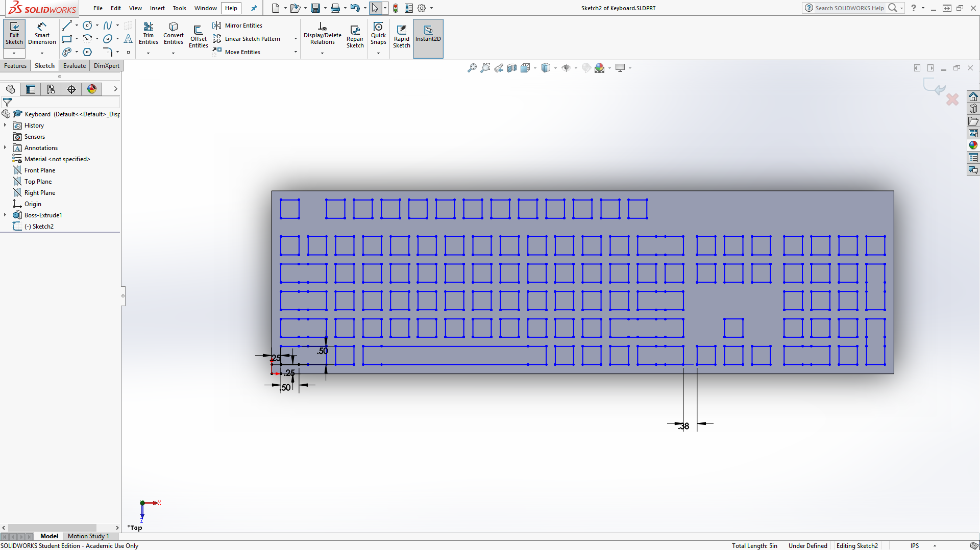Open View Settings monitor icon
This screenshot has width=980, height=550.
(620, 68)
